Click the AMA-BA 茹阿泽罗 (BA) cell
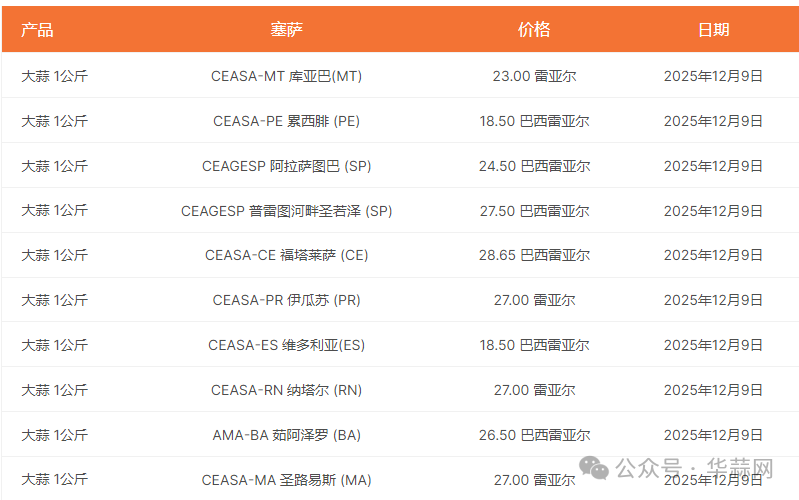The image size is (799, 500). [286, 435]
